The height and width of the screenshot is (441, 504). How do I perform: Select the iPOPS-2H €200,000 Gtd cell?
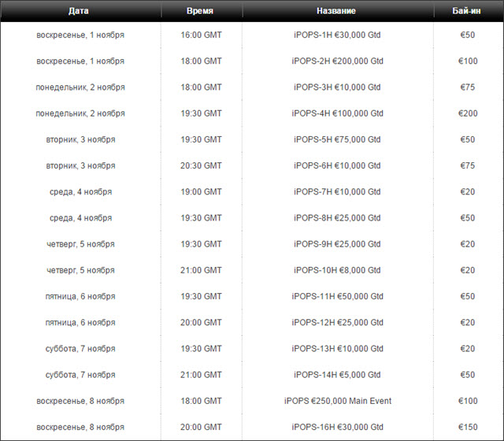338,61
